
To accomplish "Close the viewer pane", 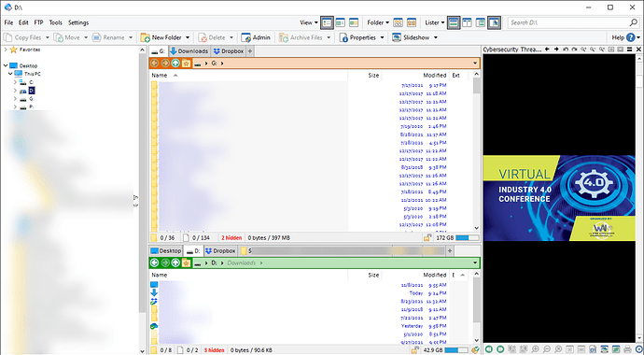I will pos(638,50).
